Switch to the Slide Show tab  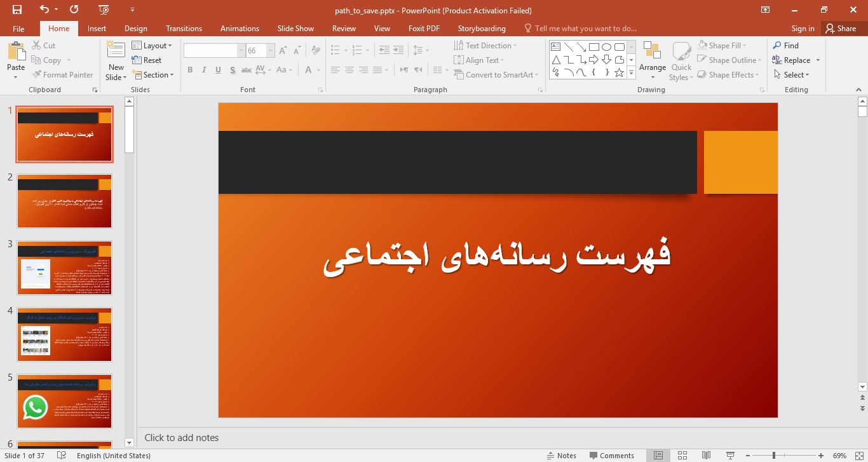coord(295,29)
